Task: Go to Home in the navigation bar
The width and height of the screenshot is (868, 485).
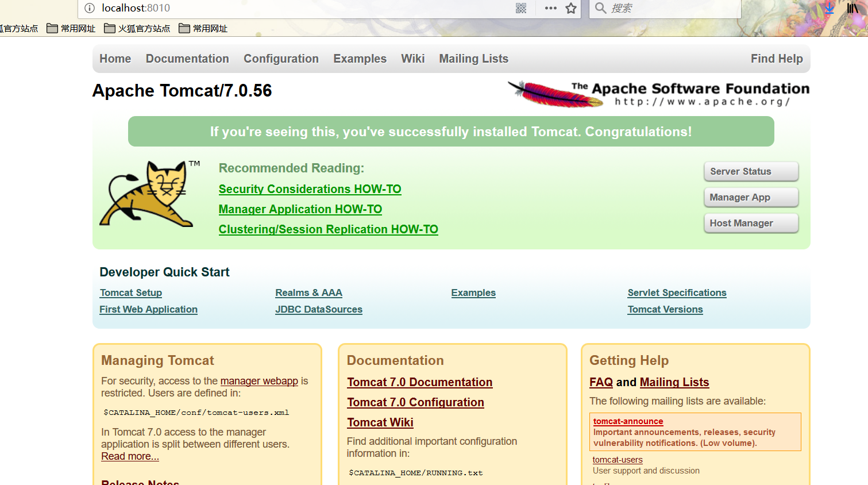Action: 115,59
